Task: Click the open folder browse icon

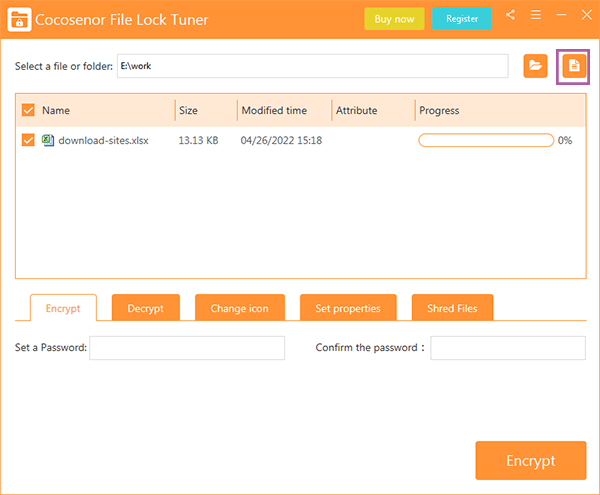Action: coord(535,66)
